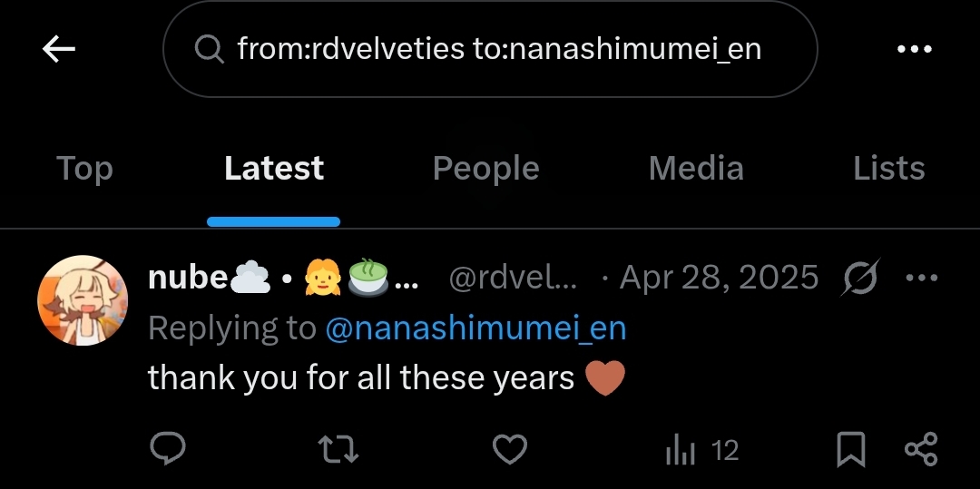980x489 pixels.
Task: Open tweet dated Apr 28, 2025
Action: pos(719,278)
